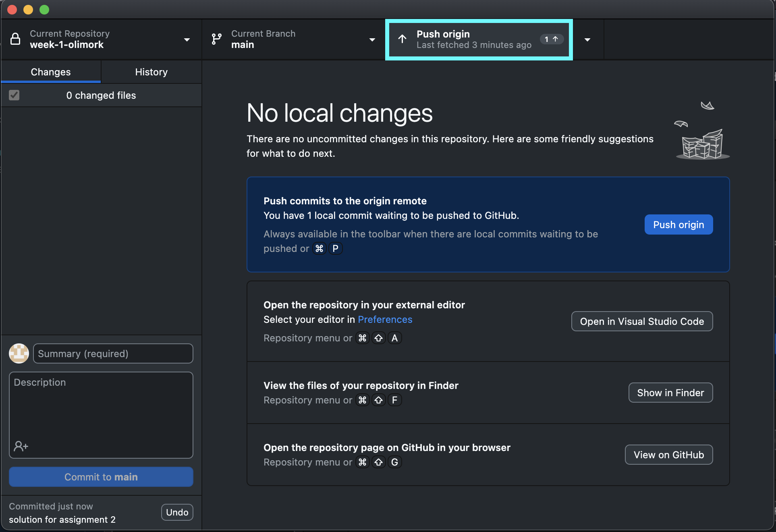Click the 'Last fetched 3 minutes ago' text

point(474,45)
